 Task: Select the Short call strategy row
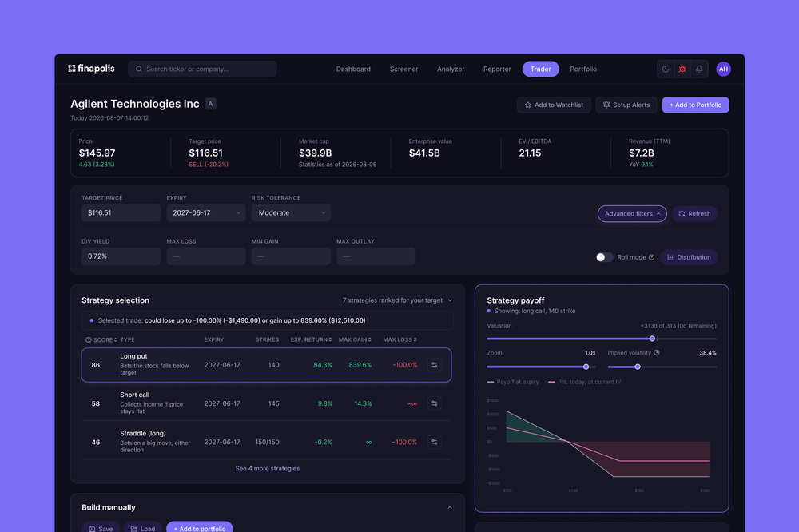point(266,403)
